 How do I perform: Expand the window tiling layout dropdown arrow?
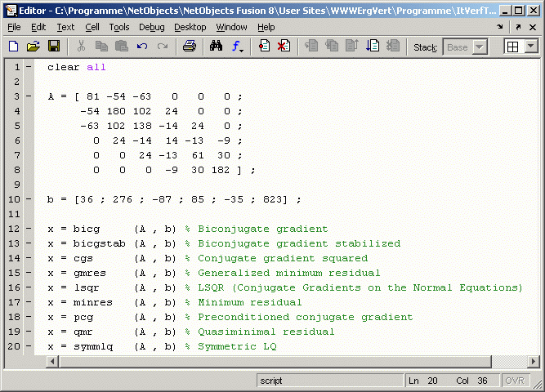[531, 47]
